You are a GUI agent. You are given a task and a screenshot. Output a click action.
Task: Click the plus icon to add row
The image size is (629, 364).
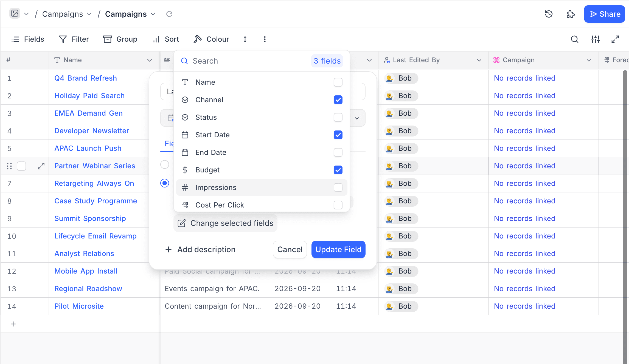coord(13,324)
